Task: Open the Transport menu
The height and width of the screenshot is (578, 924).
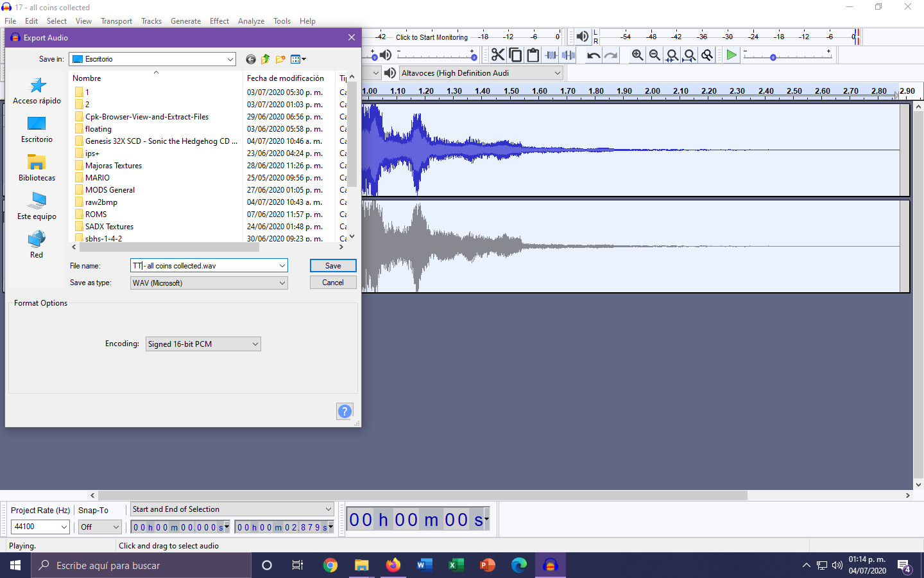Action: (x=116, y=21)
